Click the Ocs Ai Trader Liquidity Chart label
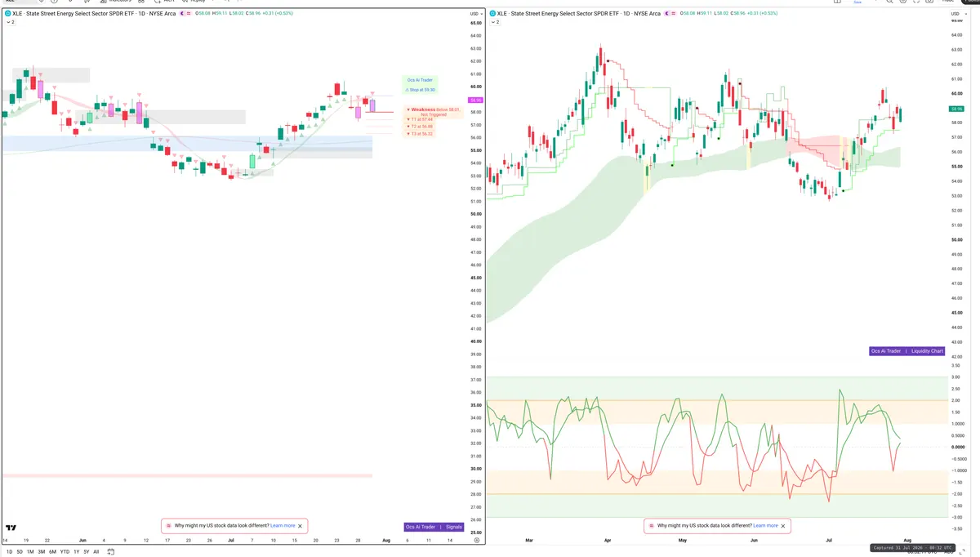980x557 pixels. 907,351
